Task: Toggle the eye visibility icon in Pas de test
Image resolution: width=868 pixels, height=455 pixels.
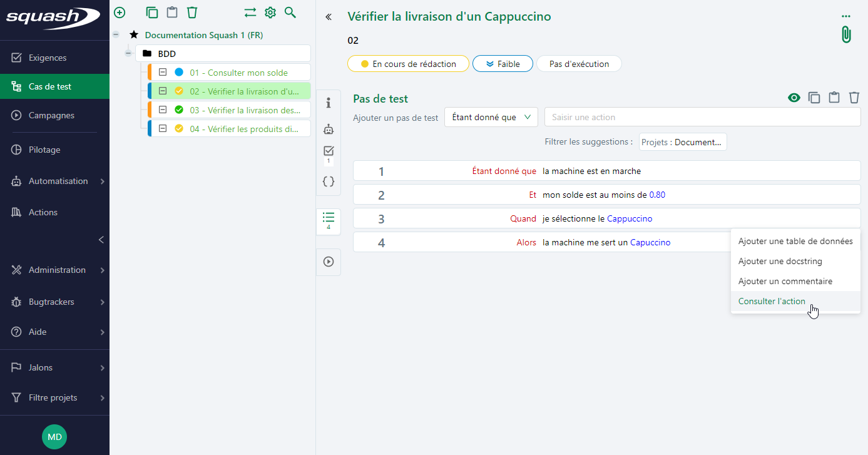Action: 794,98
